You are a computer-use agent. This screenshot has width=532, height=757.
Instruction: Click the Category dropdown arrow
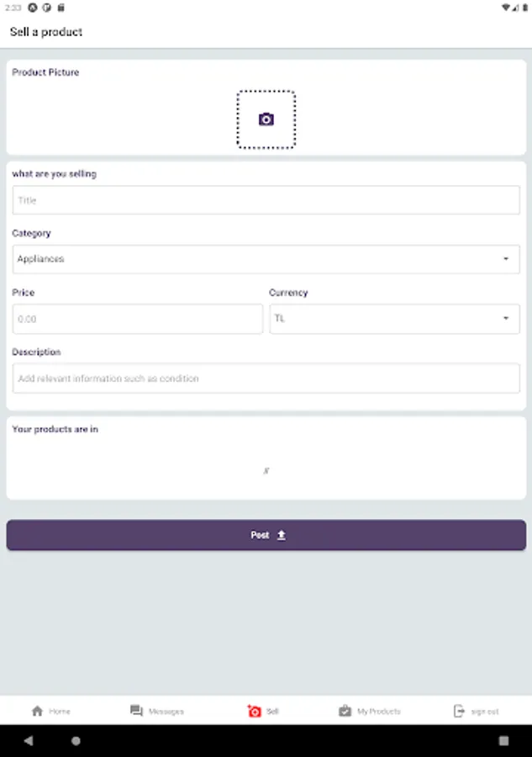[x=506, y=259]
